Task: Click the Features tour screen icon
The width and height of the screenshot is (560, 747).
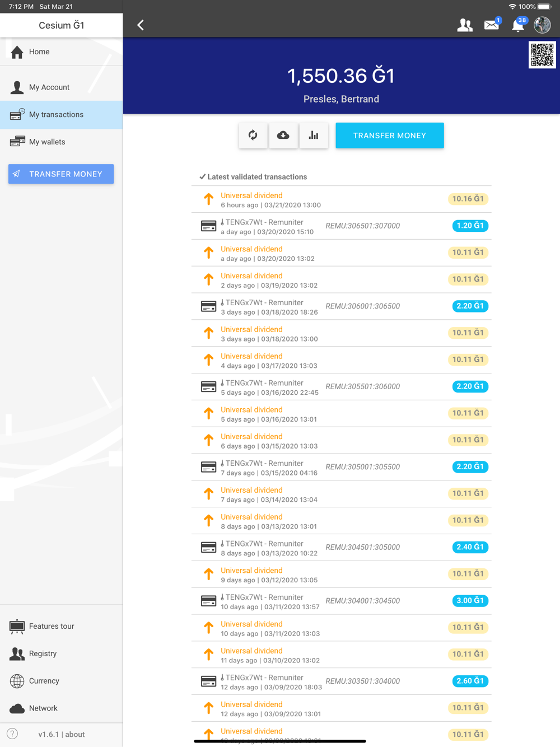Action: (x=17, y=627)
